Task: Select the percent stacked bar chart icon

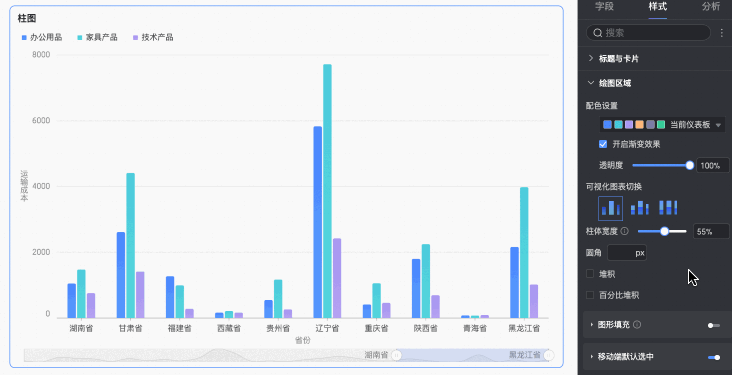Action: click(x=668, y=208)
